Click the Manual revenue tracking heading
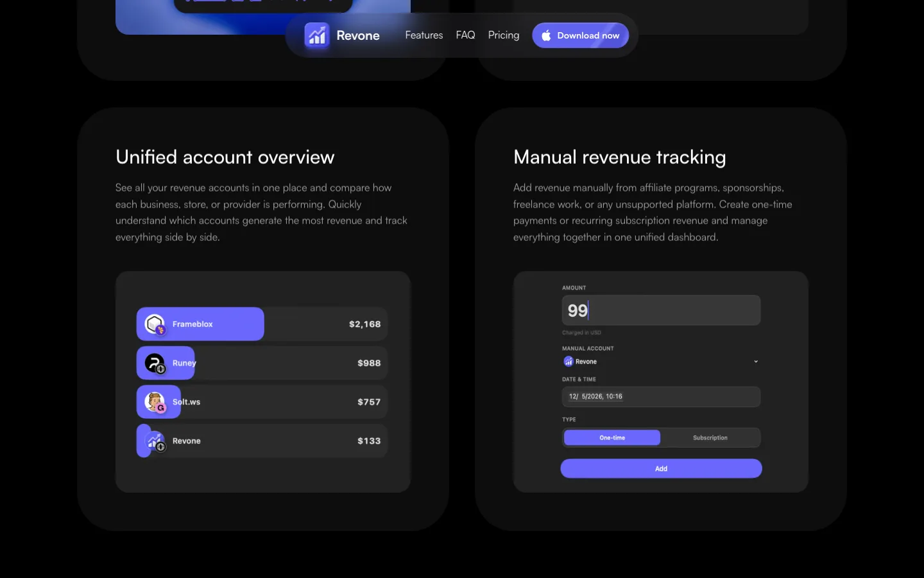This screenshot has width=924, height=578. 620,158
